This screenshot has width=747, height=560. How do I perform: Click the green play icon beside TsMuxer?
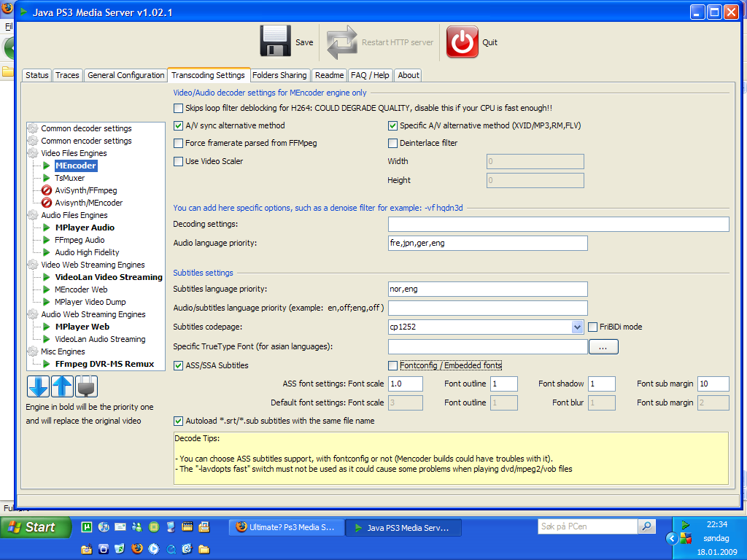pos(47,178)
